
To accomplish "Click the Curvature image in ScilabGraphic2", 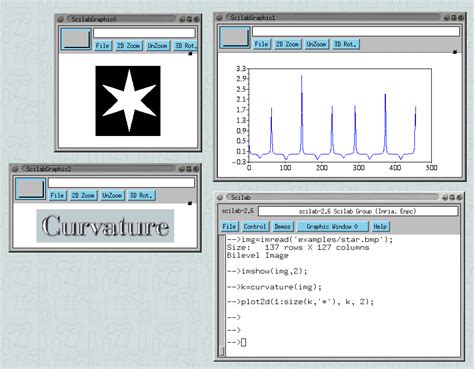I will tap(105, 226).
